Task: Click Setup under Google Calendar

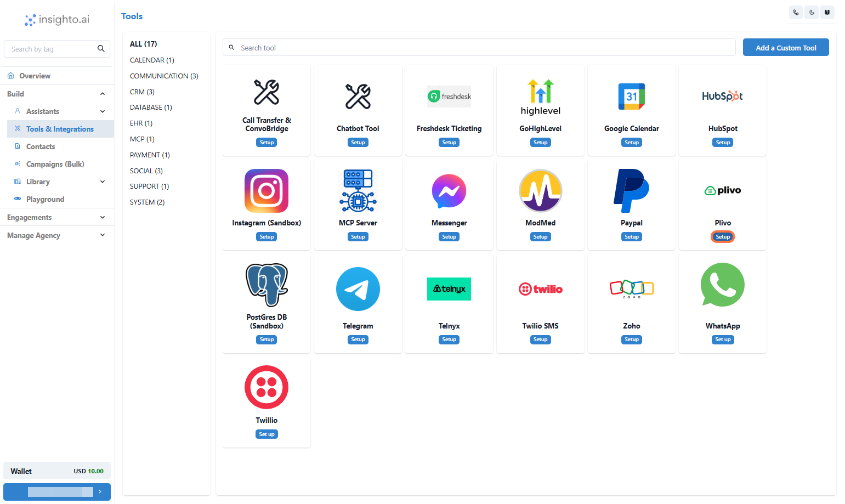Action: click(632, 143)
